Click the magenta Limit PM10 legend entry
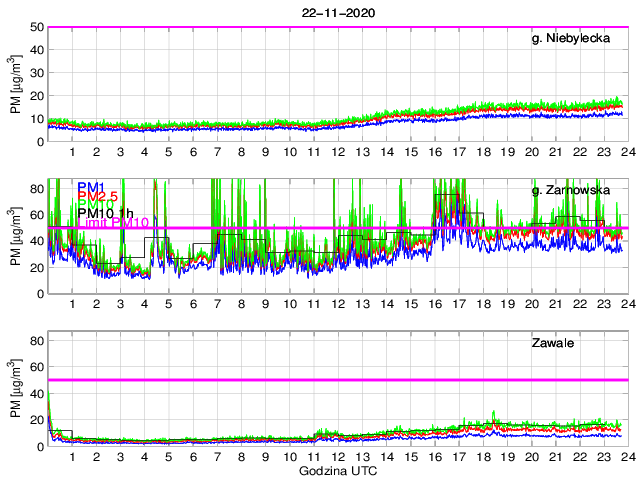Image resolution: width=640 pixels, height=480 pixels. point(114,222)
